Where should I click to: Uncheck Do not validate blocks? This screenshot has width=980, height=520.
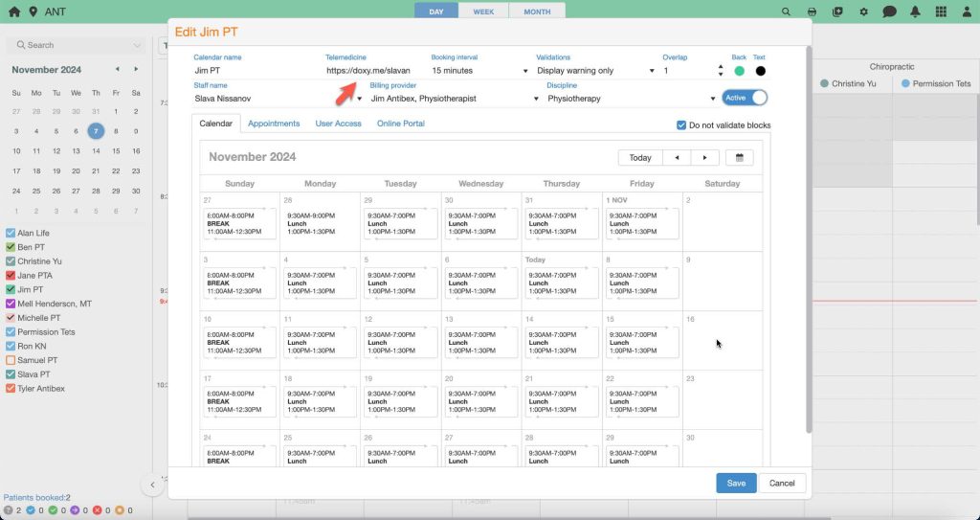coord(681,125)
